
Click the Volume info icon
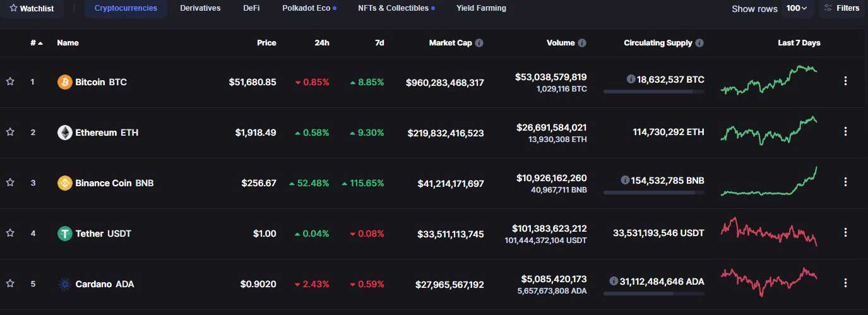pyautogui.click(x=582, y=43)
